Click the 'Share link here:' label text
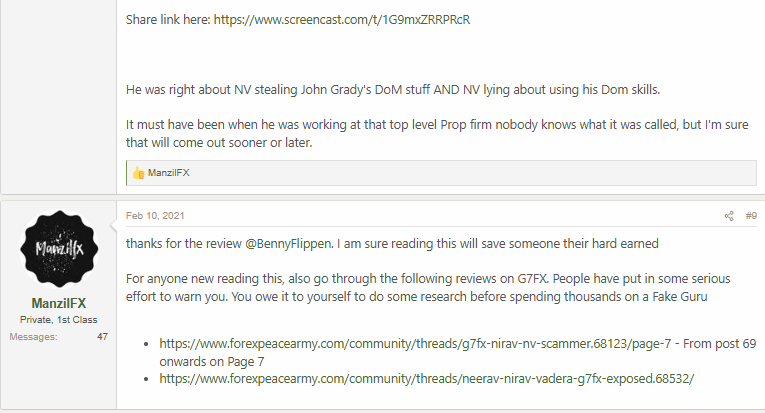The height and width of the screenshot is (413, 765). click(x=168, y=20)
